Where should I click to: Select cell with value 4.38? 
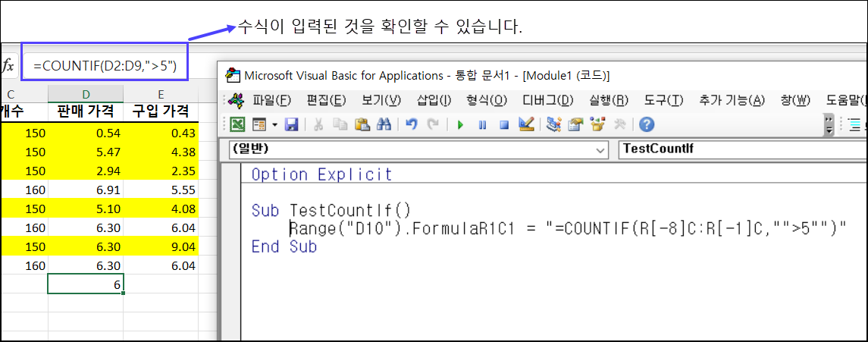(x=161, y=152)
